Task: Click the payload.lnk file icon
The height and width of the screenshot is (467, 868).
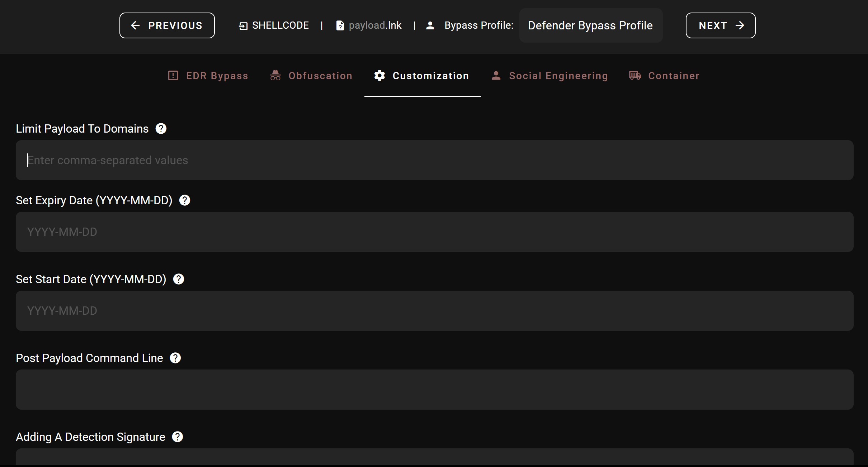Action: tap(340, 26)
